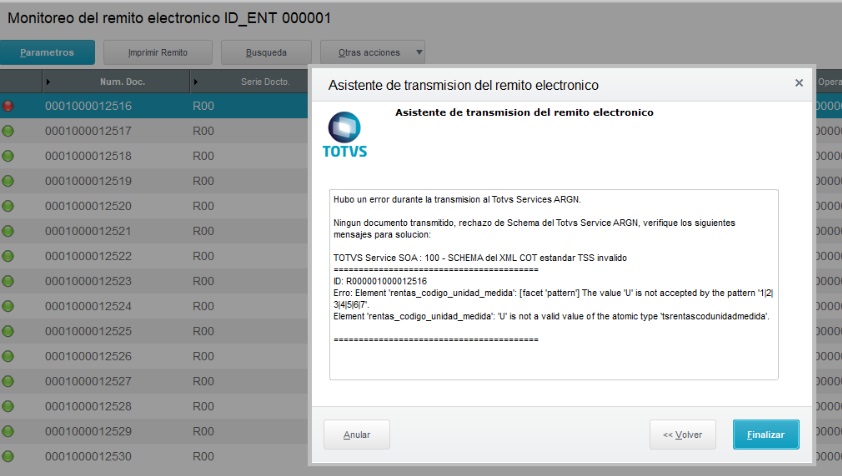Sort by Serie Docto. column header
Image resolution: width=842 pixels, height=476 pixels.
click(265, 82)
